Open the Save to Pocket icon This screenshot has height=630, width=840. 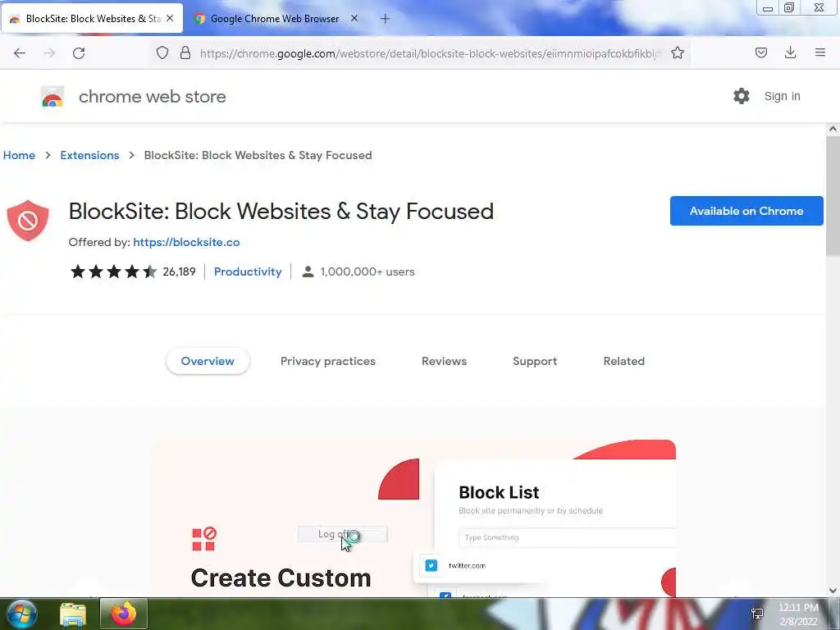(761, 52)
